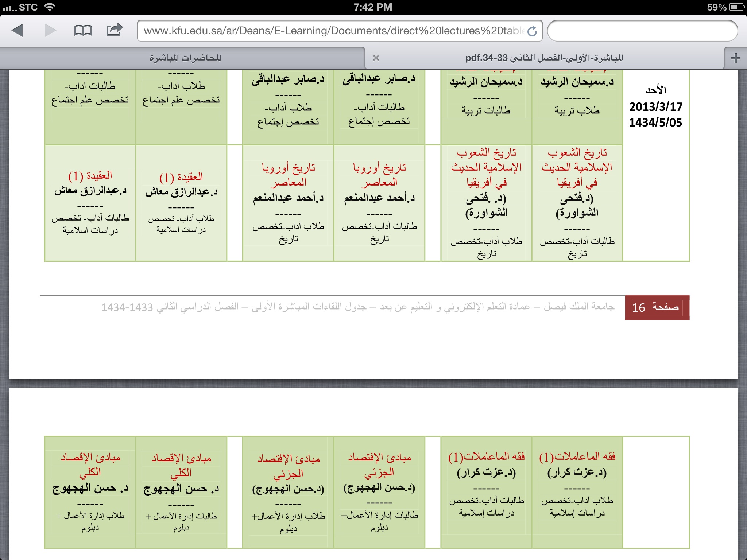Reload the page with refresh icon

pyautogui.click(x=532, y=31)
